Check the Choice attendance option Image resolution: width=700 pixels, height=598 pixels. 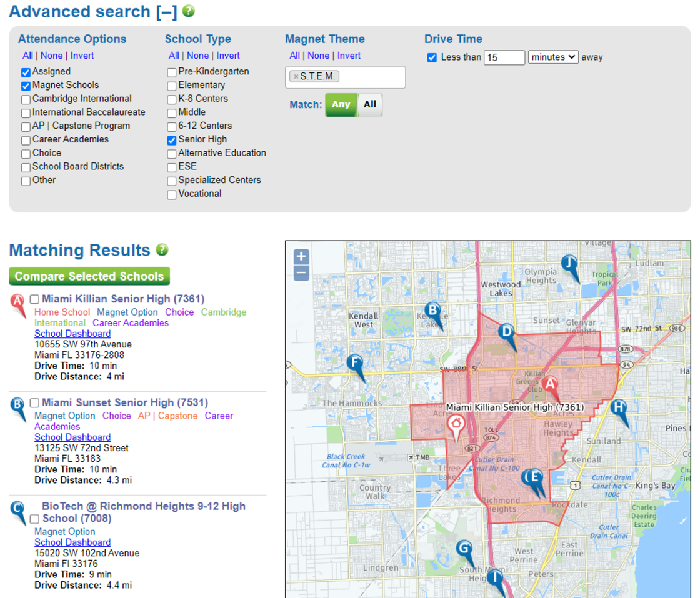[26, 154]
